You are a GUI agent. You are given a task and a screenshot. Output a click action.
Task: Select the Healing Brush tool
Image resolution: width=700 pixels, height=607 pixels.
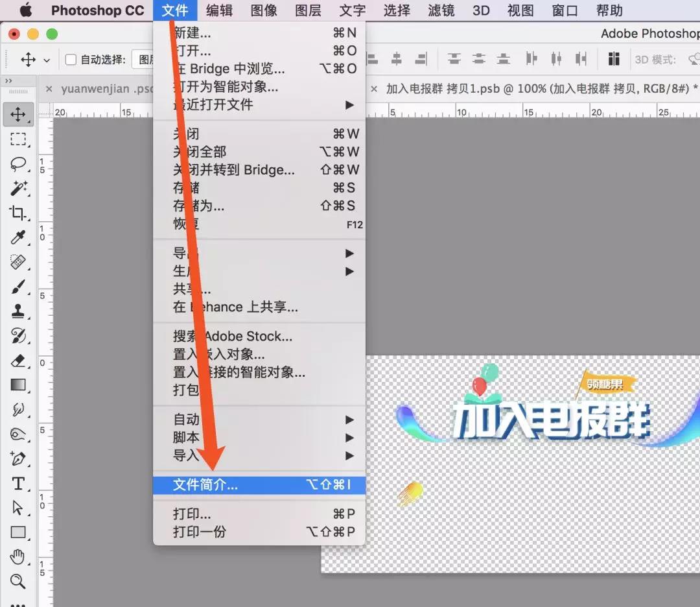[x=18, y=262]
